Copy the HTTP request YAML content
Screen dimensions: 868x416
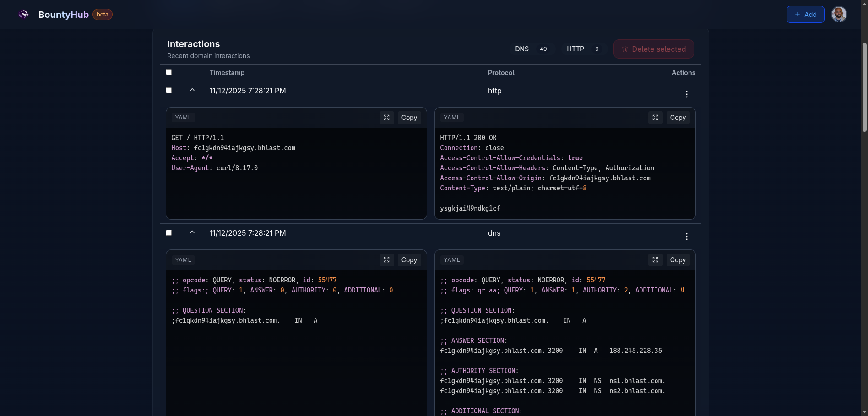click(x=409, y=118)
